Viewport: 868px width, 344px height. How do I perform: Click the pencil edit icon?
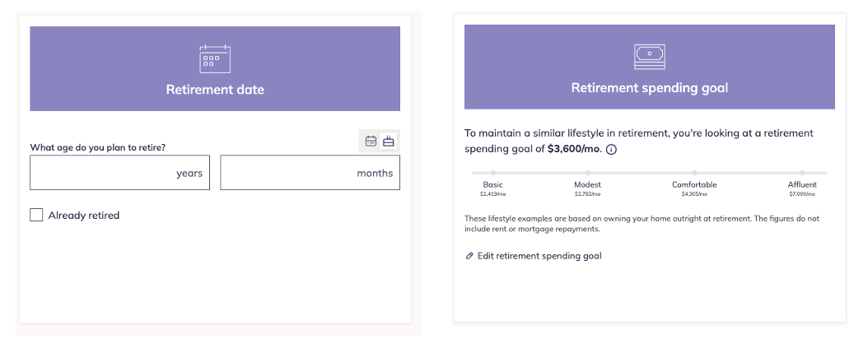[x=469, y=256]
